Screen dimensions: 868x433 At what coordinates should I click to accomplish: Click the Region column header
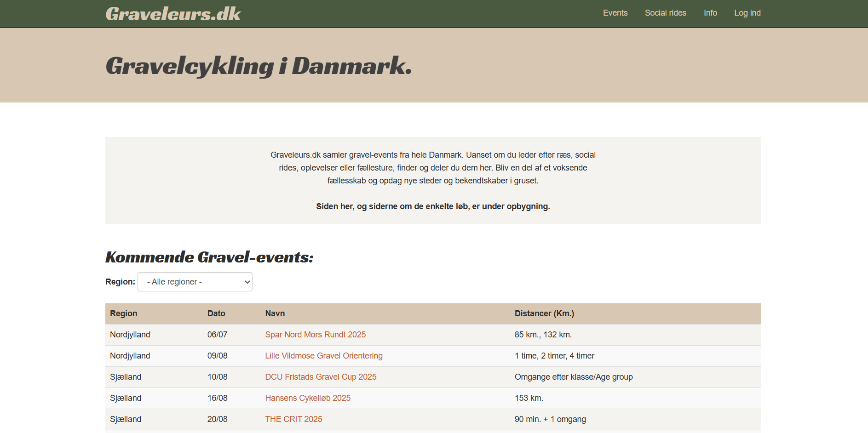pos(123,313)
